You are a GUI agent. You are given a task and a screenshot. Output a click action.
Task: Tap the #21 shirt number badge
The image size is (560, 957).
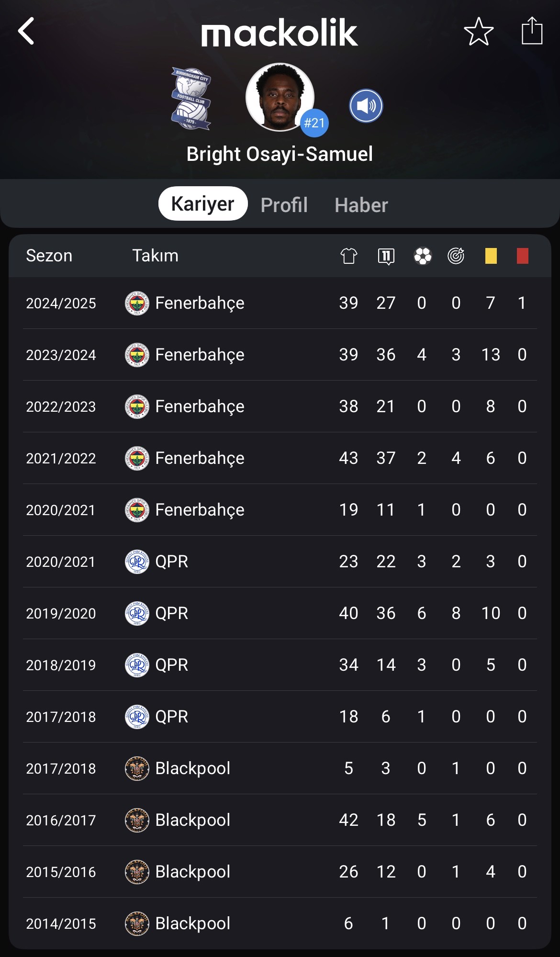tap(314, 123)
